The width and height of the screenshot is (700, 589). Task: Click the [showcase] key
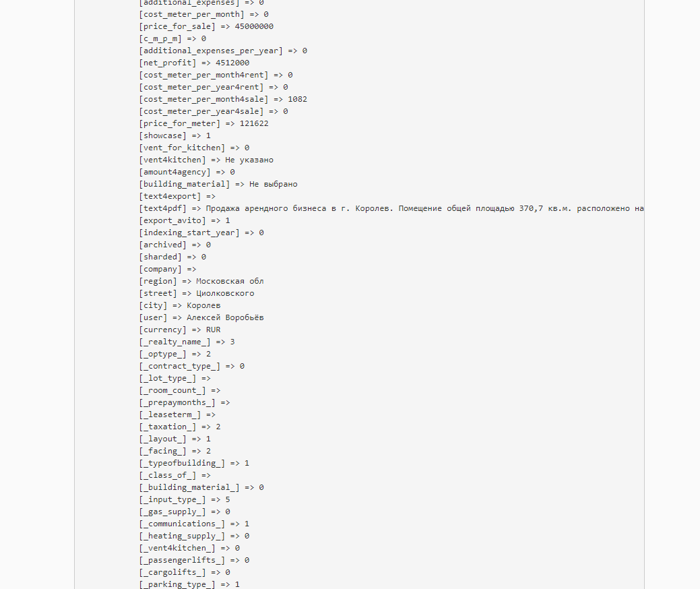[163, 135]
